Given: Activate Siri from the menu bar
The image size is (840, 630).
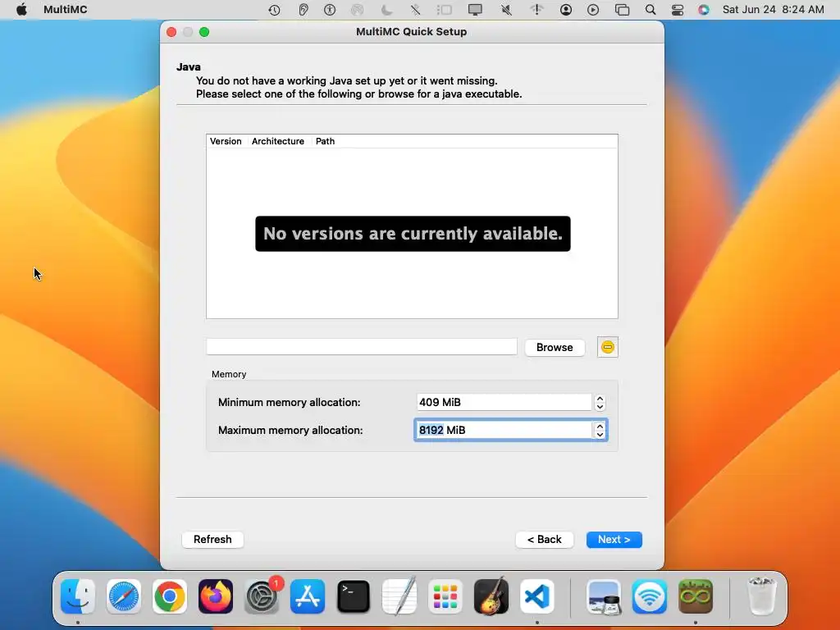Looking at the screenshot, I should [x=703, y=10].
